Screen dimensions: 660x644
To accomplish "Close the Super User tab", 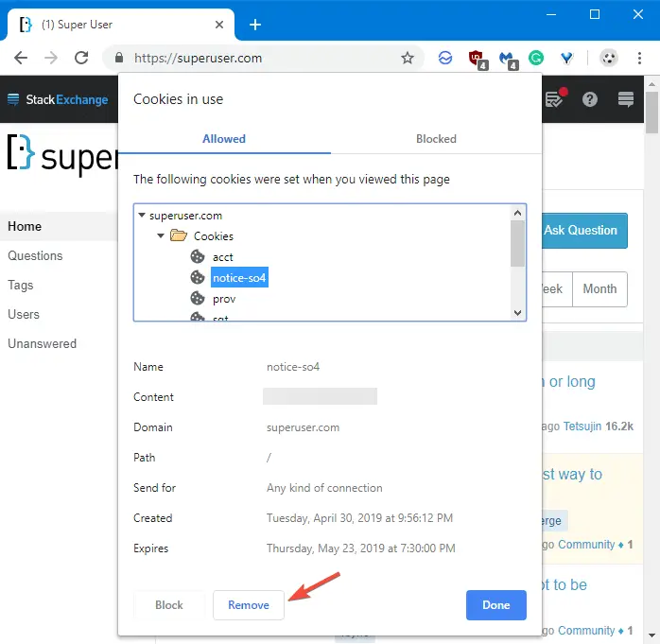I will click(x=218, y=25).
